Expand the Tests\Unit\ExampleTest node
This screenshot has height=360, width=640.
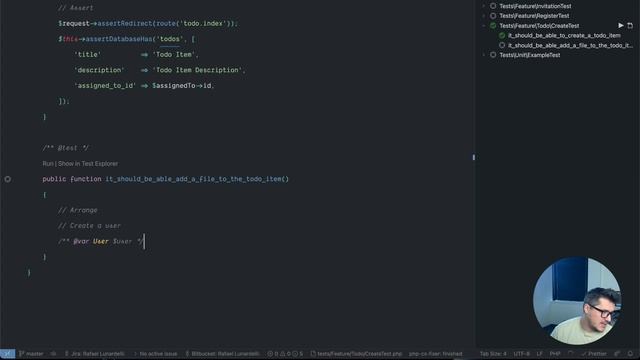pyautogui.click(x=484, y=55)
